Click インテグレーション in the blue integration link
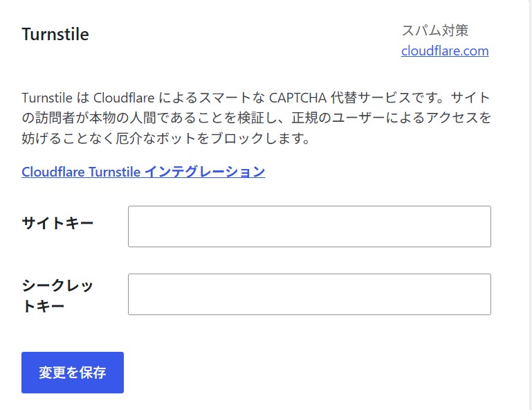Viewport: 532px width, 410px height. 205,172
